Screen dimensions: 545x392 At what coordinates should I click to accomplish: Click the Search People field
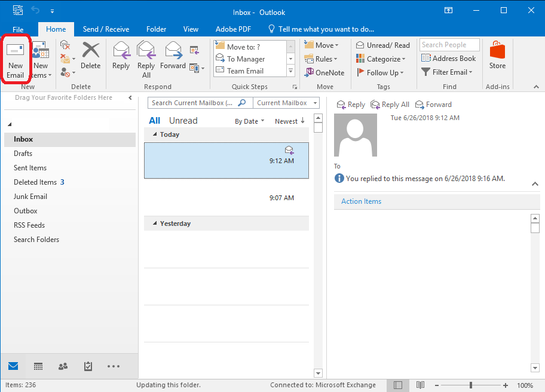[x=449, y=45]
